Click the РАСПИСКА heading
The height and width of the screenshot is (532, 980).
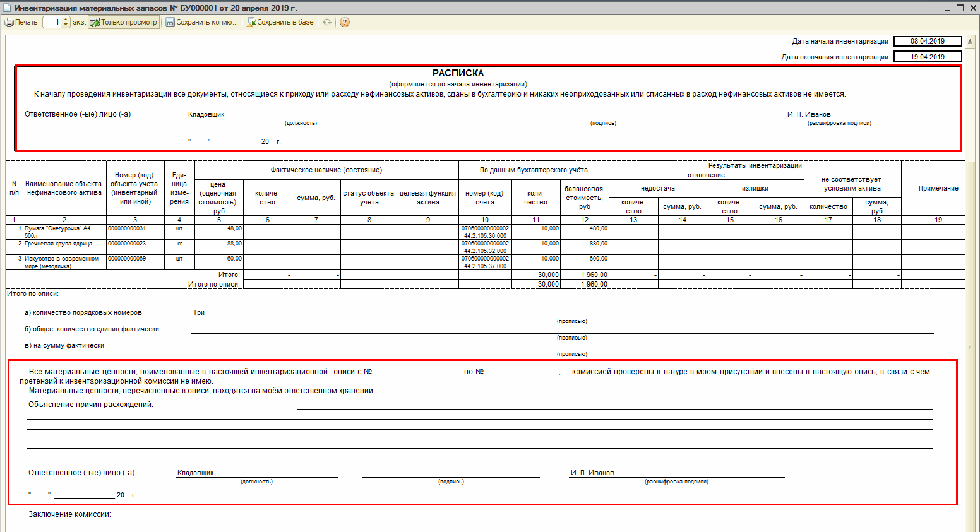(x=458, y=73)
